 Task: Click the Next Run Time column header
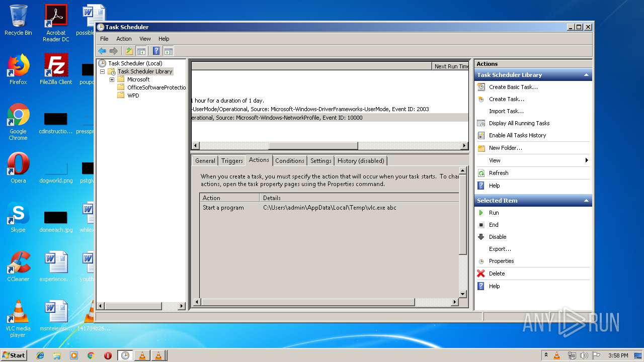pyautogui.click(x=451, y=66)
